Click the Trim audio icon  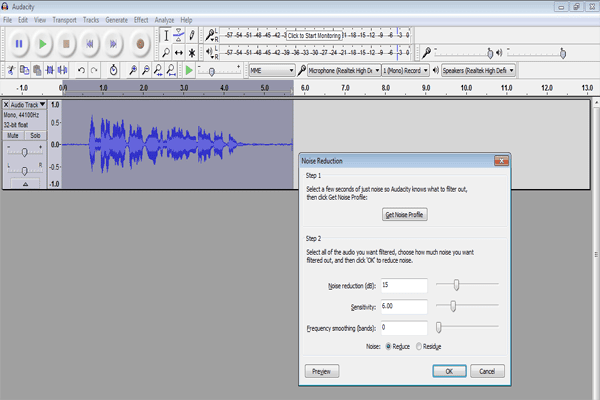click(x=50, y=70)
